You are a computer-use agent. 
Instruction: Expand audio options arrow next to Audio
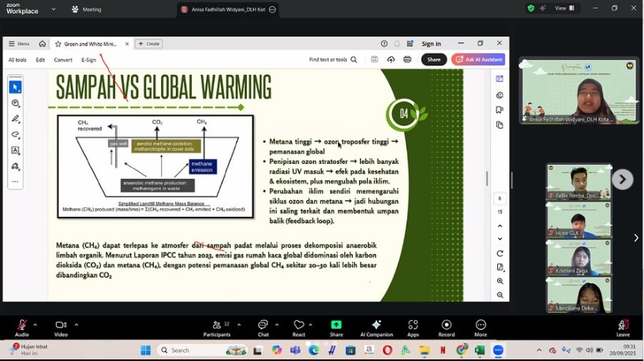37,324
